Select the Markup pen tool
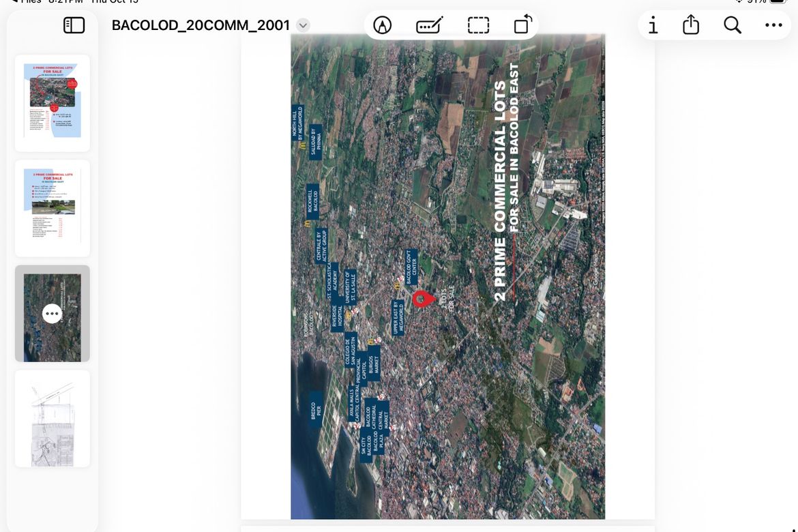Screen dimensions: 798x532 [382, 25]
